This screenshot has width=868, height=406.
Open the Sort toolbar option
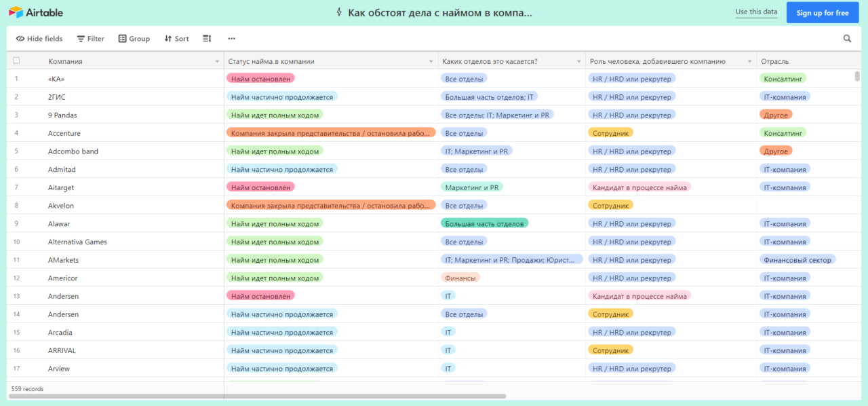[x=176, y=39]
